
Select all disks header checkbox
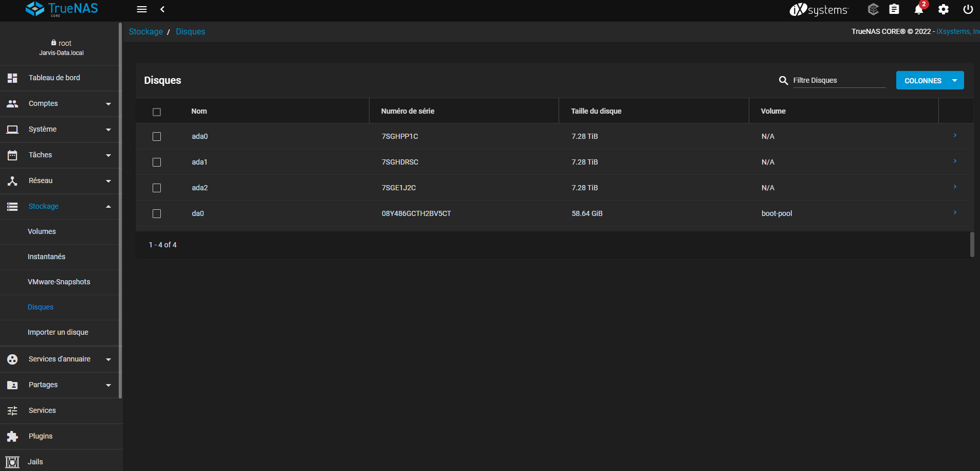coord(157,112)
